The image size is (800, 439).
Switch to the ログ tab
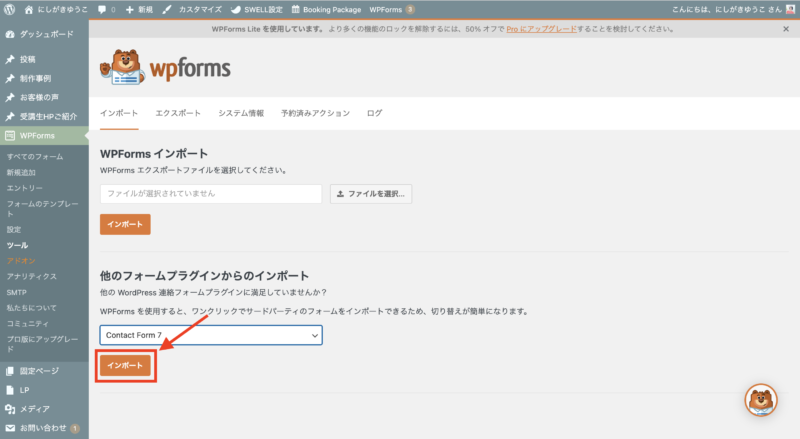[x=374, y=113]
